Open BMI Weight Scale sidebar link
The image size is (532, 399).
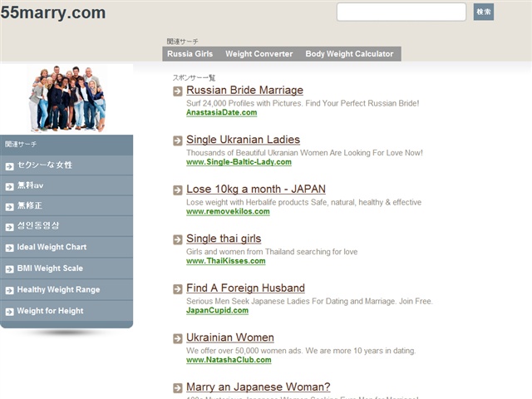[50, 268]
